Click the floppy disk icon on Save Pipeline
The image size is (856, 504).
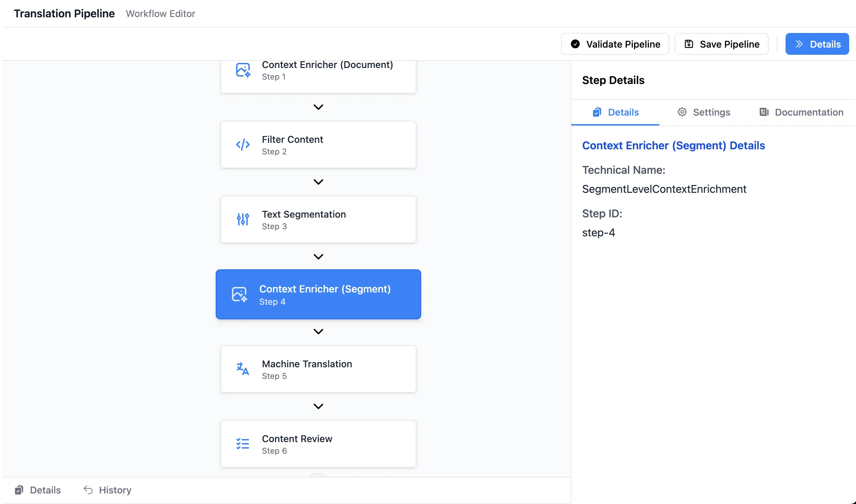(689, 44)
